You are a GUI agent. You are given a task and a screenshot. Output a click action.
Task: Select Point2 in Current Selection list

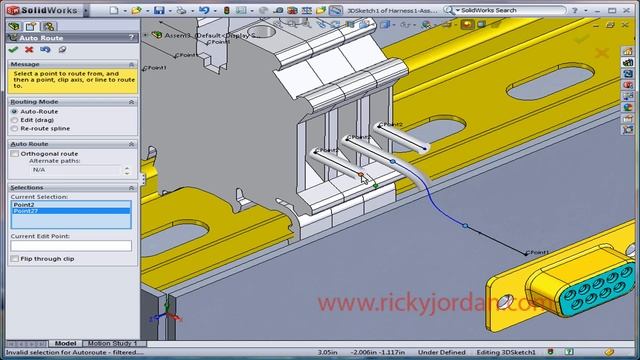(x=71, y=204)
